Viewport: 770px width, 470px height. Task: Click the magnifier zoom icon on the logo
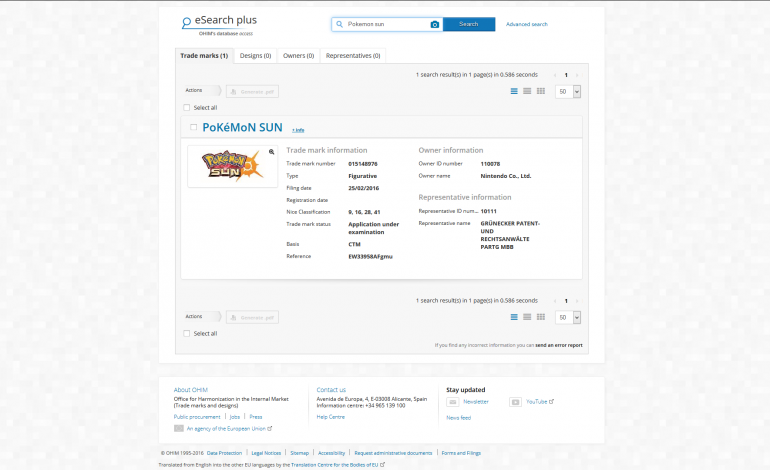tap(271, 152)
